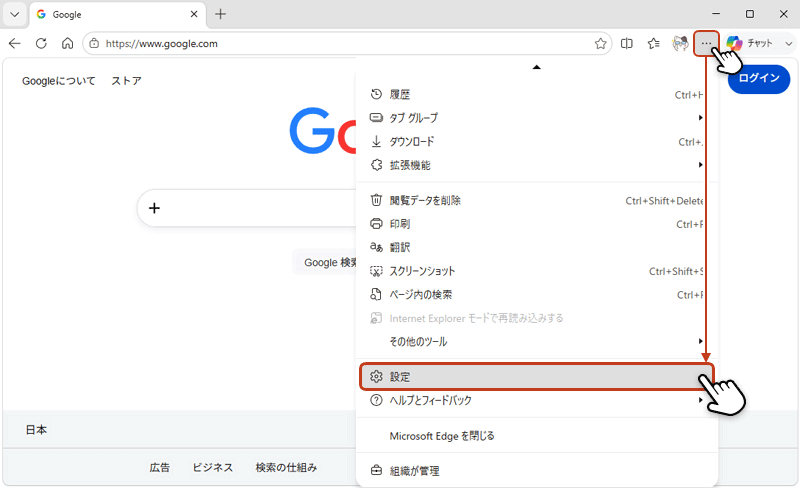Open 組織が管理 menu entry
The width and height of the screenshot is (800, 488).
pos(537,471)
